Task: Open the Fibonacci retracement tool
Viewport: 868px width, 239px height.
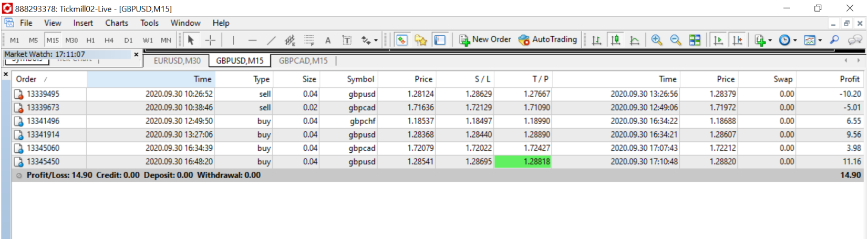Action: pyautogui.click(x=309, y=40)
